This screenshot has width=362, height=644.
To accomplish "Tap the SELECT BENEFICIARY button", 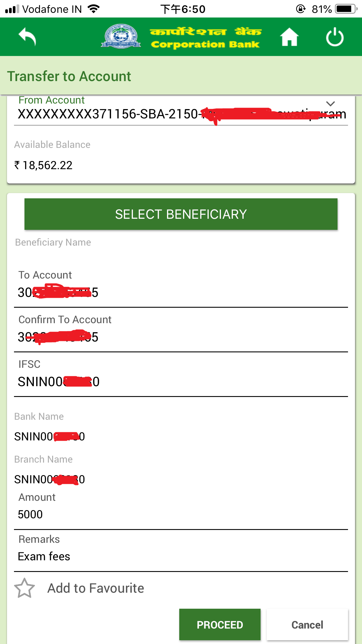I will point(181,214).
